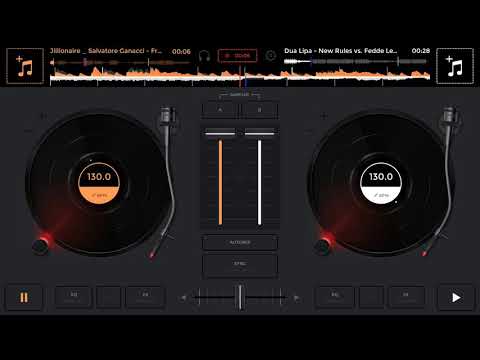Click the right deck 130.0 BPM label
This screenshot has height=360, width=480.
381,177
